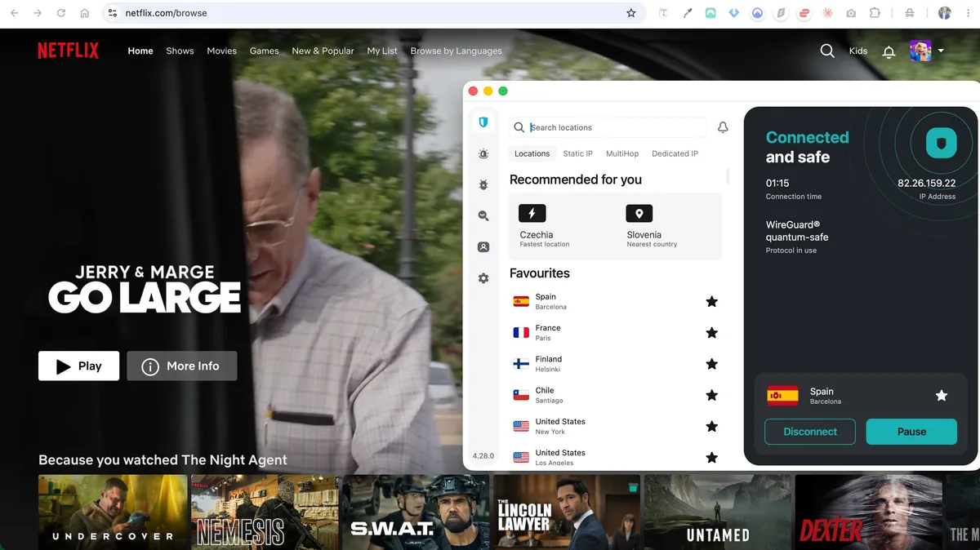Toggle favourite star for Chile Santiago
Image resolution: width=980 pixels, height=550 pixels.
[x=711, y=395]
